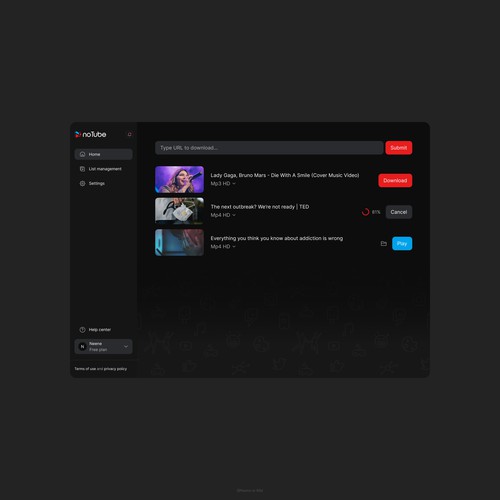500x500 pixels.
Task: Click the red download progress spinner
Action: [x=366, y=212]
